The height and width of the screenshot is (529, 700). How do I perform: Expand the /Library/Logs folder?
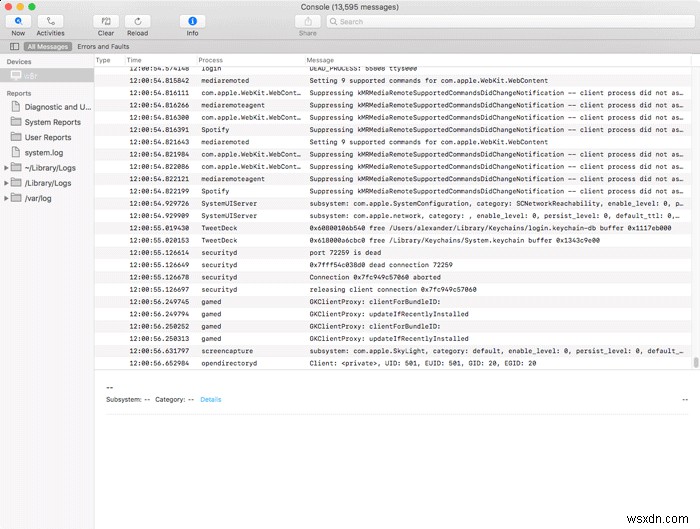pyautogui.click(x=6, y=183)
